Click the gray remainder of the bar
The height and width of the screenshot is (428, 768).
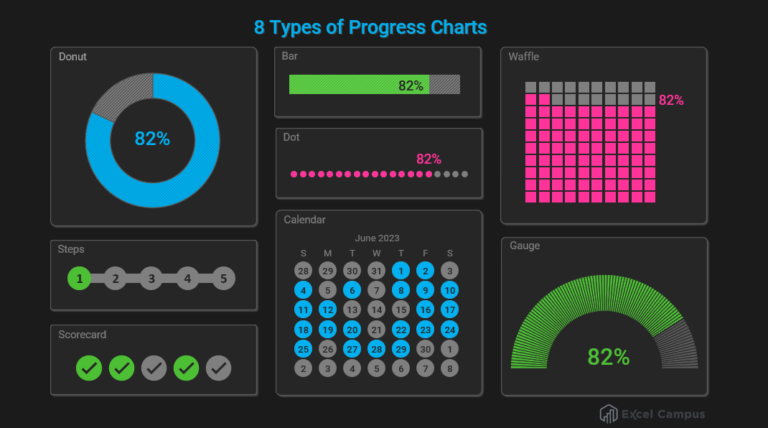click(x=445, y=85)
